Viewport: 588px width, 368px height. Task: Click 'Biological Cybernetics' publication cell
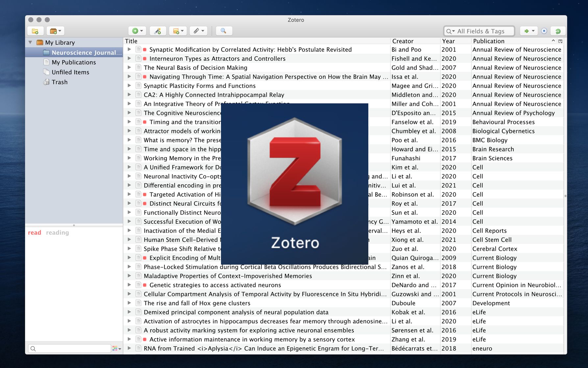click(503, 131)
